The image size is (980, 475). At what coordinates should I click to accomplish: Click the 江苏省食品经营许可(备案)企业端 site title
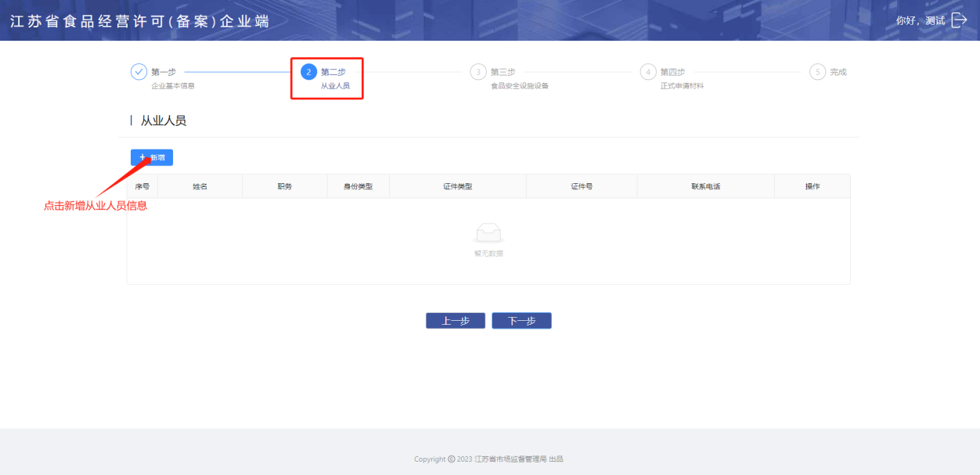coord(139,21)
